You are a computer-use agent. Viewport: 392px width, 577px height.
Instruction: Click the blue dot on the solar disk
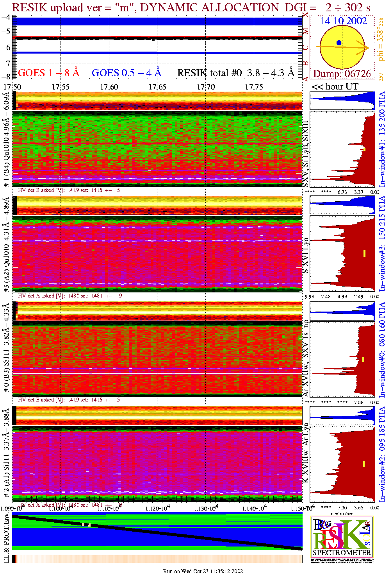point(339,43)
